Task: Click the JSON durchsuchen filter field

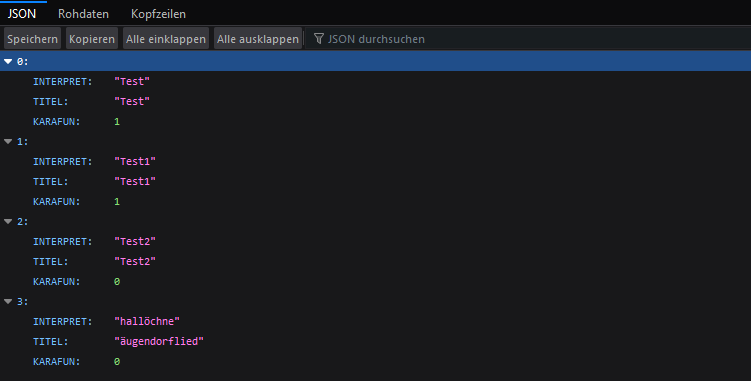Action: click(x=527, y=39)
